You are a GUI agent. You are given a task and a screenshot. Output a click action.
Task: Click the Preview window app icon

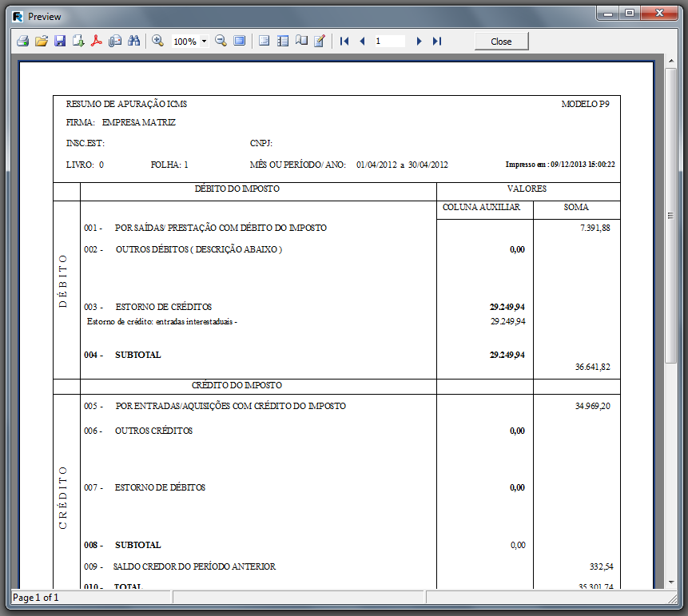pyautogui.click(x=18, y=17)
